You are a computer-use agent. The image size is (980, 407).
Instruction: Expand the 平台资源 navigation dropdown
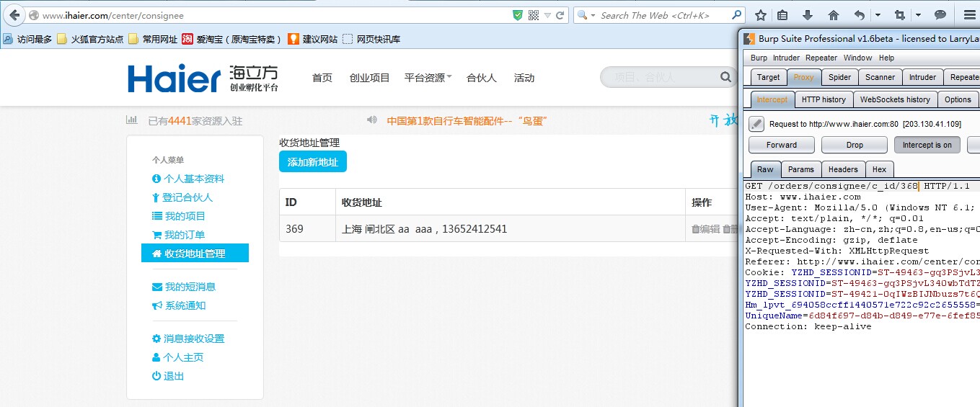(x=428, y=78)
